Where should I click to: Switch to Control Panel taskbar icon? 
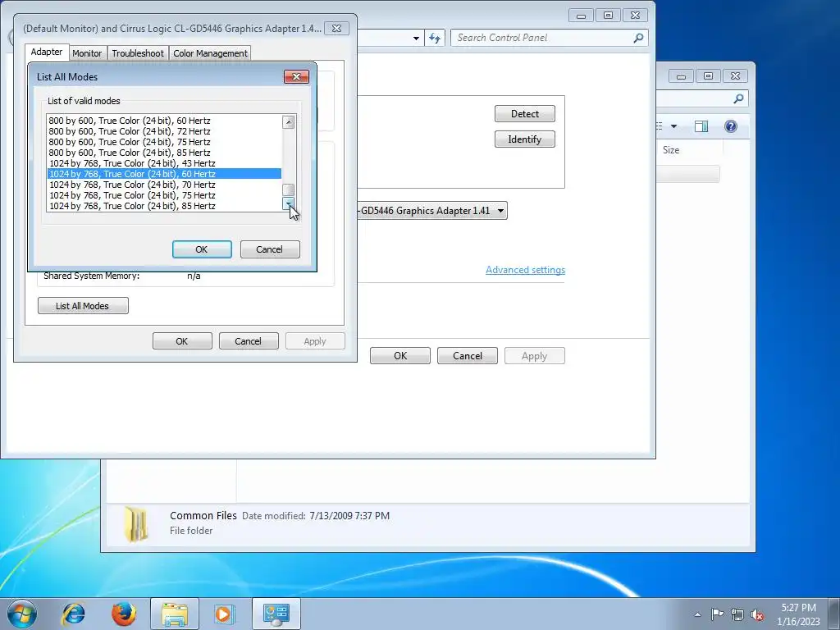click(x=276, y=614)
